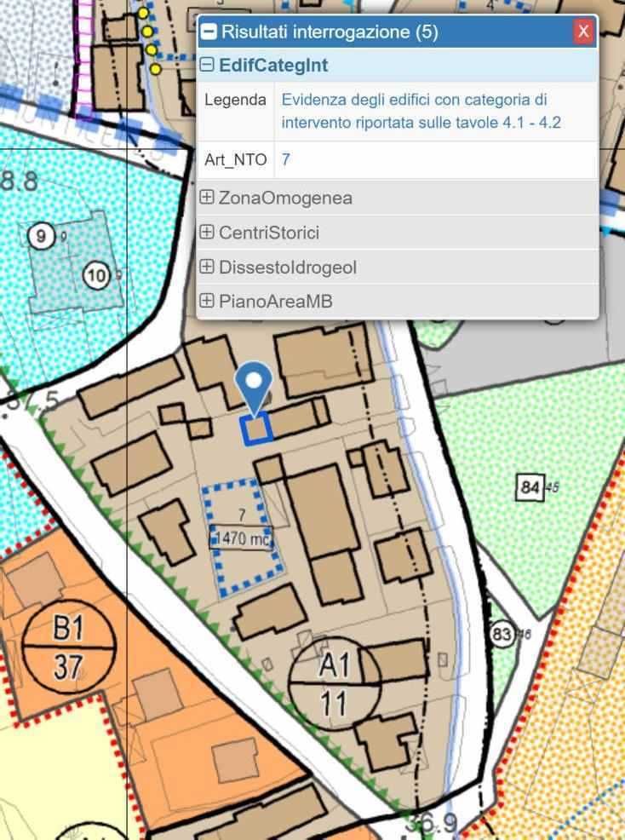Click the blue location pin marker
Screen dimensions: 625x840
[254, 386]
